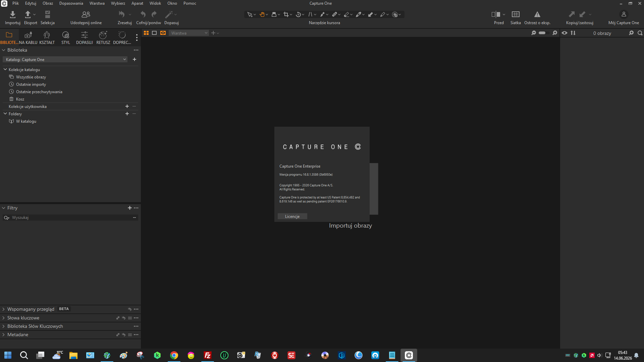Collapse Kolekcje katalogu tree
Viewport: 644px width, 362px height.
tap(5, 70)
